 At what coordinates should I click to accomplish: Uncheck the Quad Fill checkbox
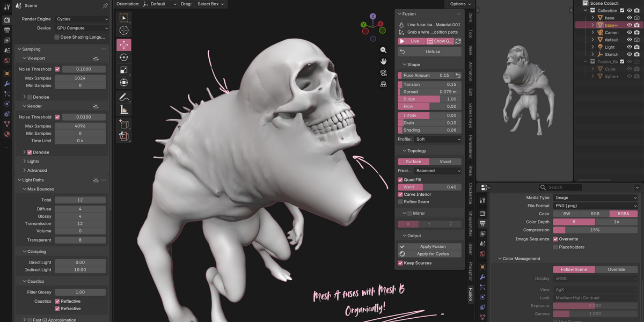[400, 180]
